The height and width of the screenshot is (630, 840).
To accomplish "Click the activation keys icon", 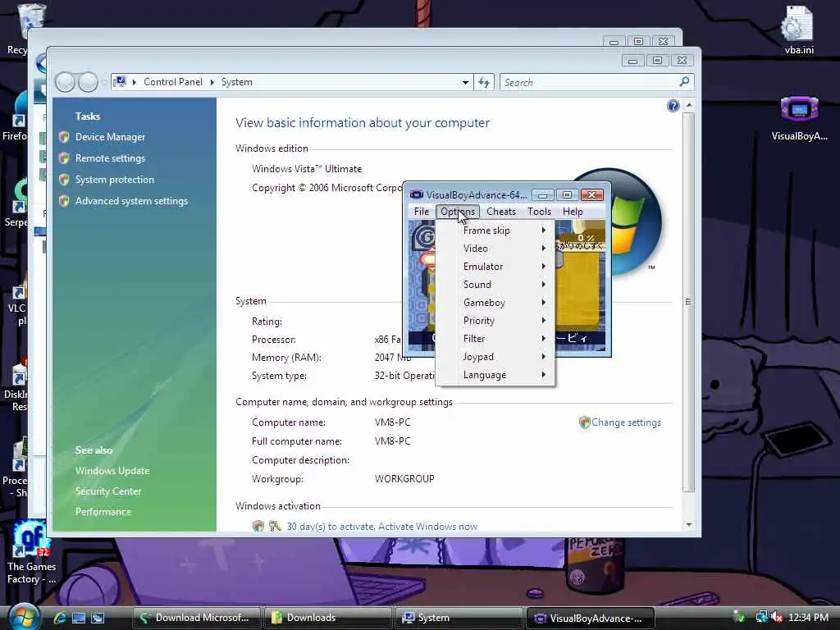I will (x=275, y=526).
